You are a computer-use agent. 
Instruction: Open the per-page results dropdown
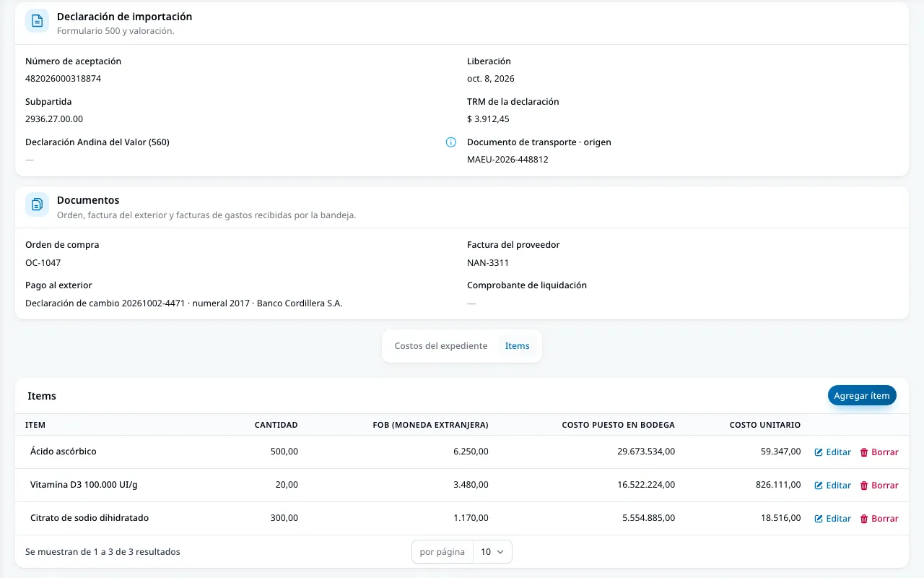[492, 552]
